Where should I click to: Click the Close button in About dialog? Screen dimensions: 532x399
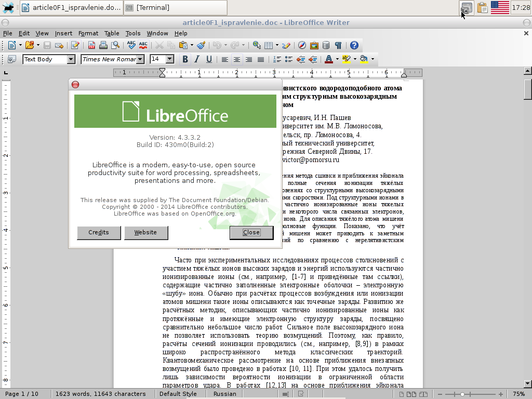coord(251,232)
